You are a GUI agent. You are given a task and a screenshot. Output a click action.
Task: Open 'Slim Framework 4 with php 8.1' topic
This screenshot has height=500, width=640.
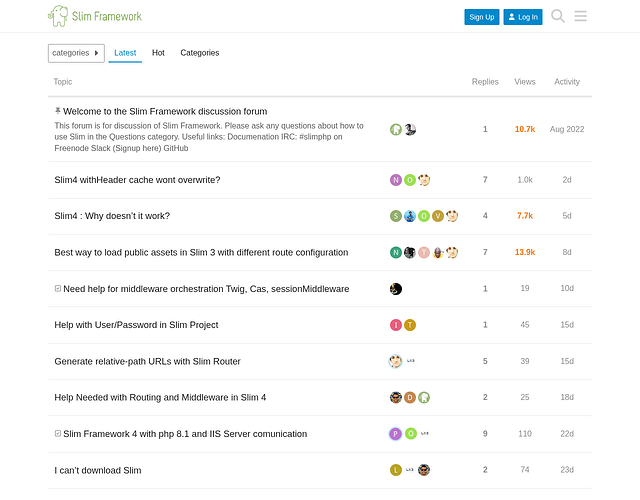[185, 434]
